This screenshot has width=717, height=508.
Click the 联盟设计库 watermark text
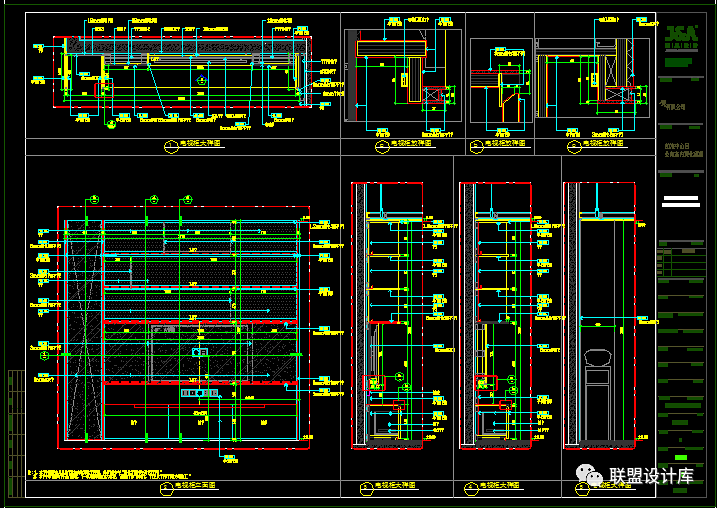click(x=651, y=476)
